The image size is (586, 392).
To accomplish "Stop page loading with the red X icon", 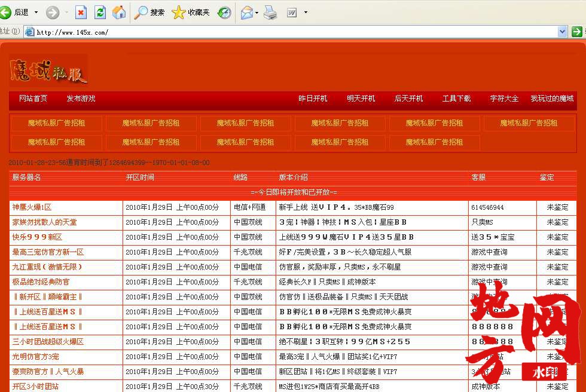I will point(81,13).
